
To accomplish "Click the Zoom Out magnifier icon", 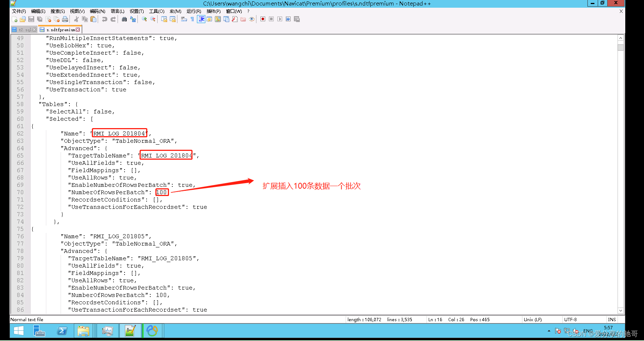I will (153, 19).
